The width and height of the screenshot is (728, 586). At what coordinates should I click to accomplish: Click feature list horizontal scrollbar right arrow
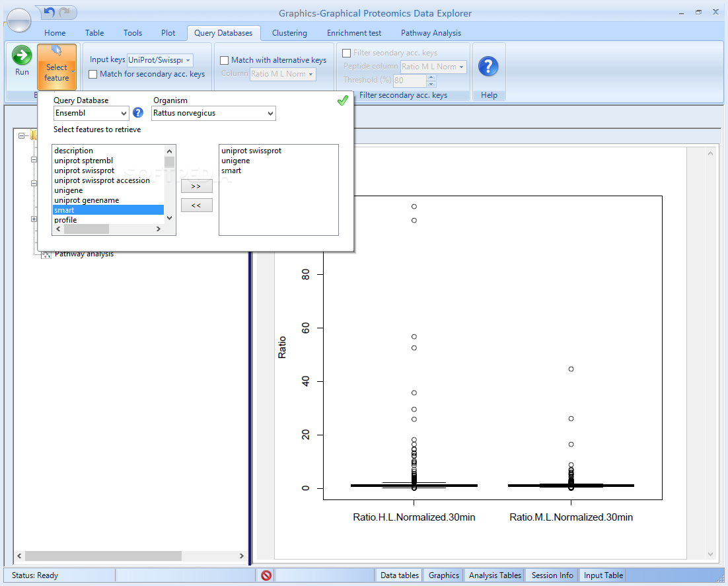pos(159,229)
